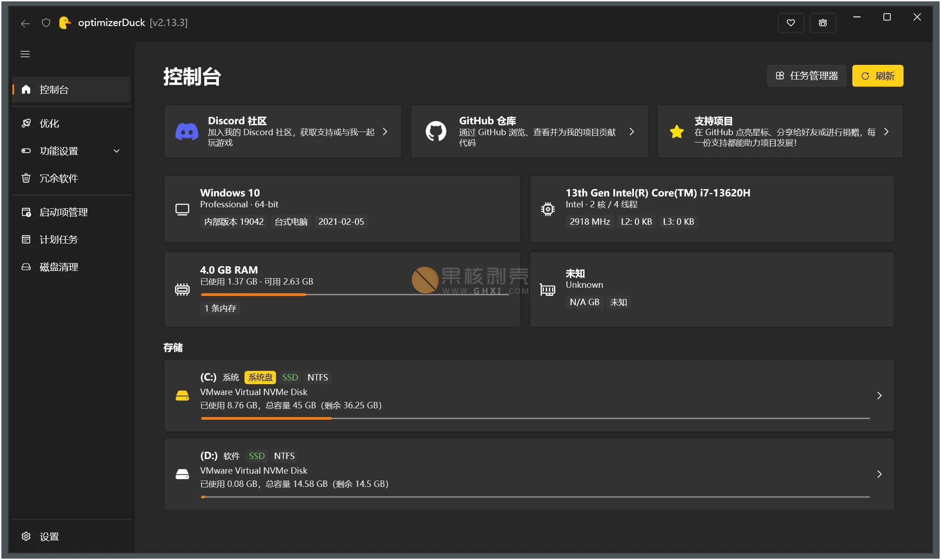This screenshot has width=941, height=560.
Task: Open the paw-style icon button beside heart
Action: [x=823, y=22]
